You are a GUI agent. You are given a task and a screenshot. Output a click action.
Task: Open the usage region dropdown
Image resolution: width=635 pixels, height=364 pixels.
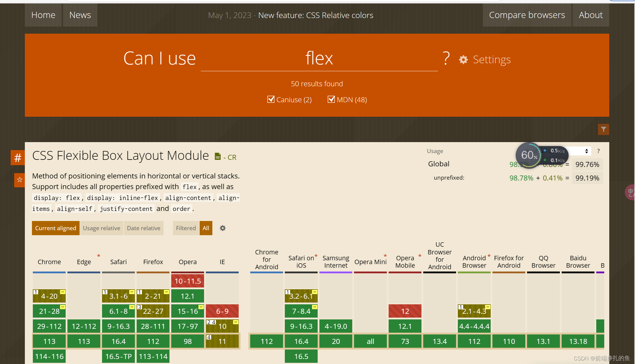580,151
